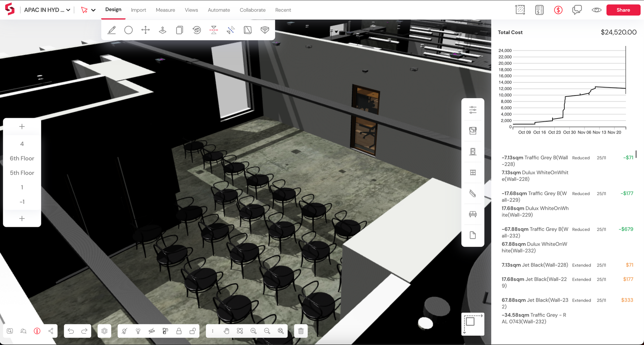The height and width of the screenshot is (345, 644).
Task: Toggle the eye view-mode icon
Action: click(596, 10)
